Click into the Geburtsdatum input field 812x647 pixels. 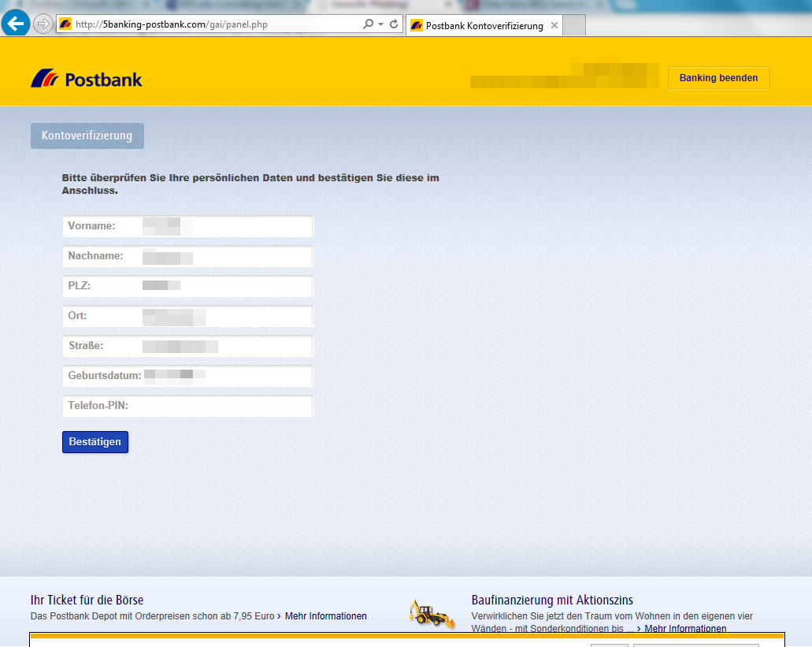click(x=188, y=376)
